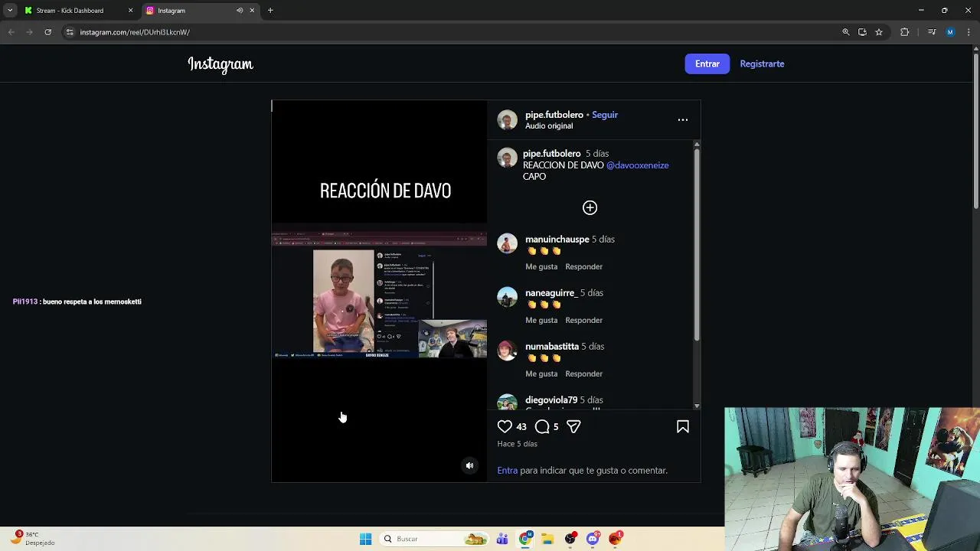This screenshot has width=980, height=551.
Task: Open more options (three dots) on post
Action: [x=683, y=120]
